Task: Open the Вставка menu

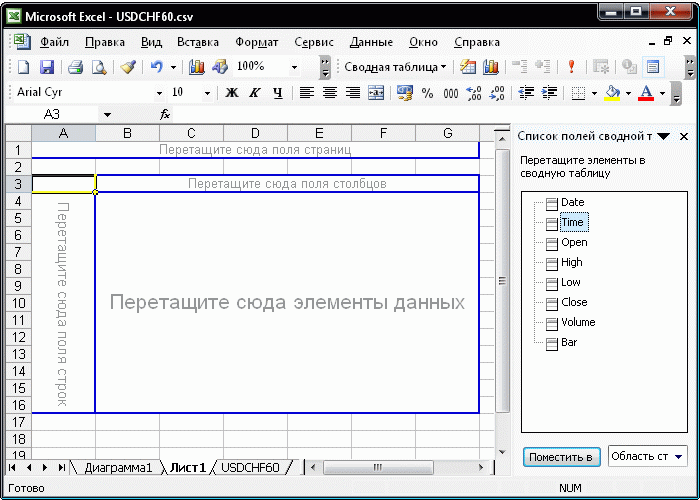Action: tap(198, 42)
